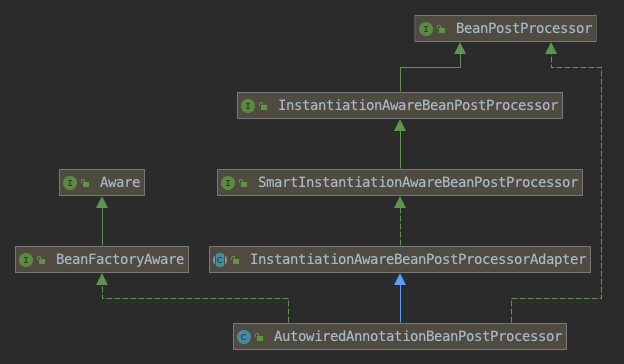Click the lock icon on Aware node
This screenshot has height=364, width=624.
(85, 183)
